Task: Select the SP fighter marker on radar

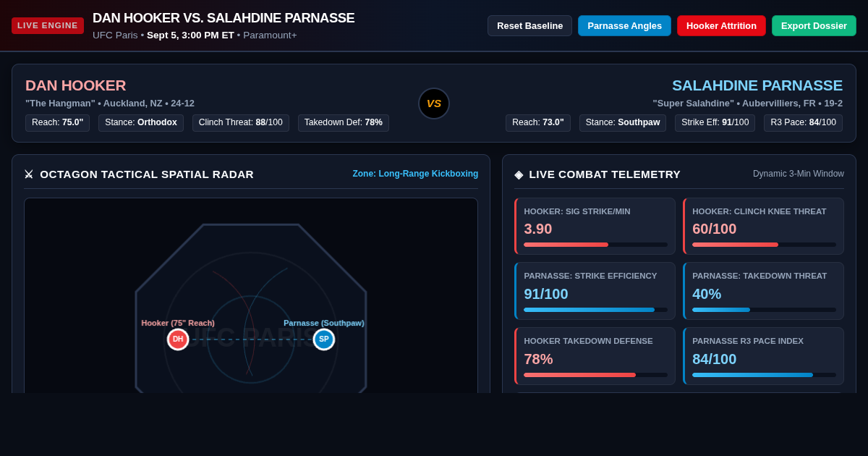Action: [324, 339]
